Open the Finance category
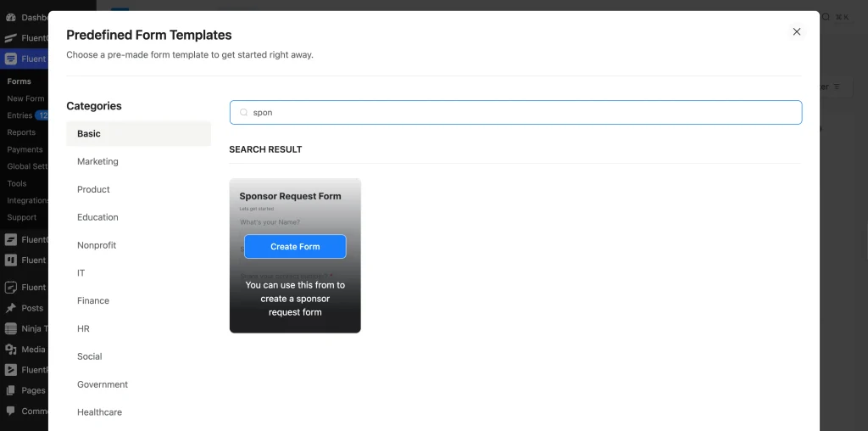This screenshot has width=868, height=431. pyautogui.click(x=93, y=301)
